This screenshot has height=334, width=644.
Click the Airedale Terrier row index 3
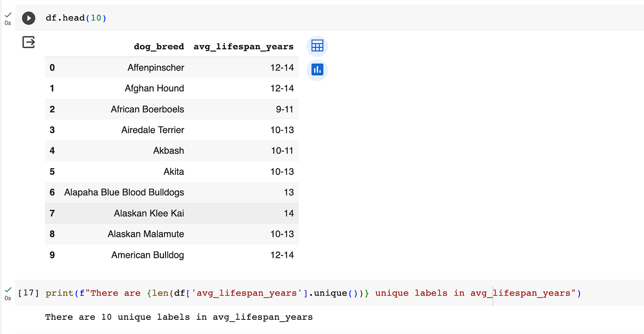pyautogui.click(x=52, y=130)
